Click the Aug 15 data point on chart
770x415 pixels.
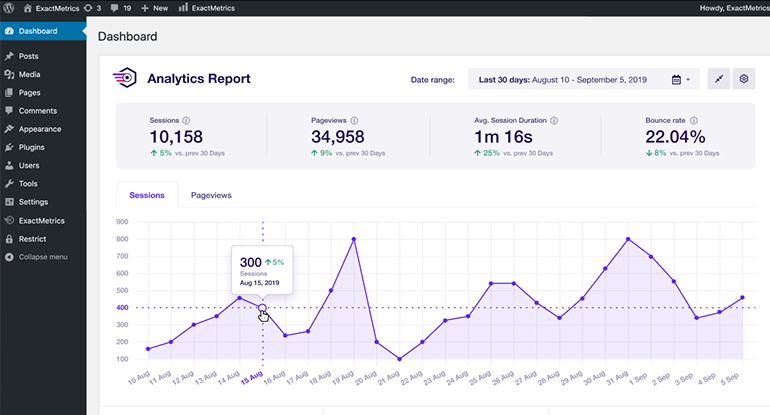click(262, 308)
